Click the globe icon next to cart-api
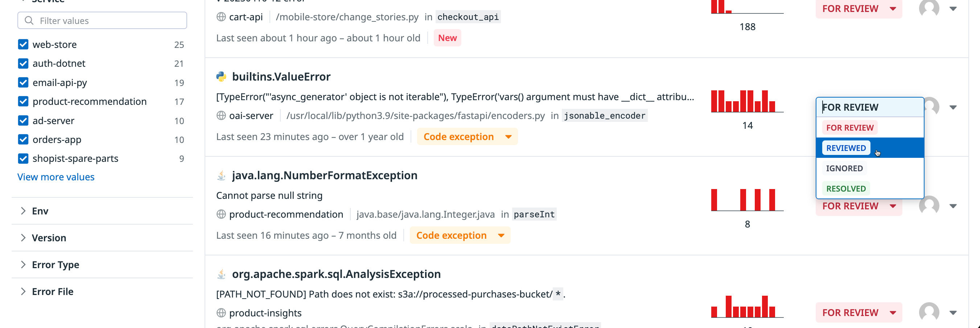The height and width of the screenshot is (328, 980). pos(221,17)
